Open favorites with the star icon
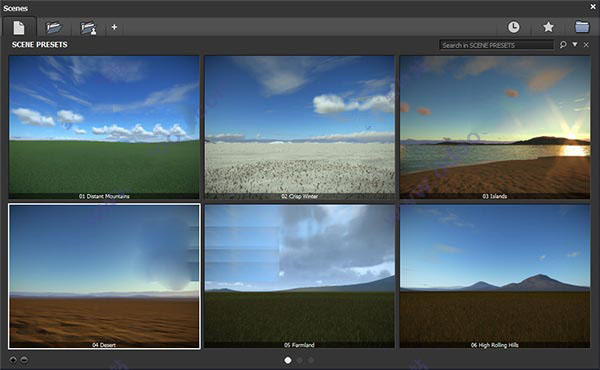This screenshot has width=600, height=370. pos(548,27)
